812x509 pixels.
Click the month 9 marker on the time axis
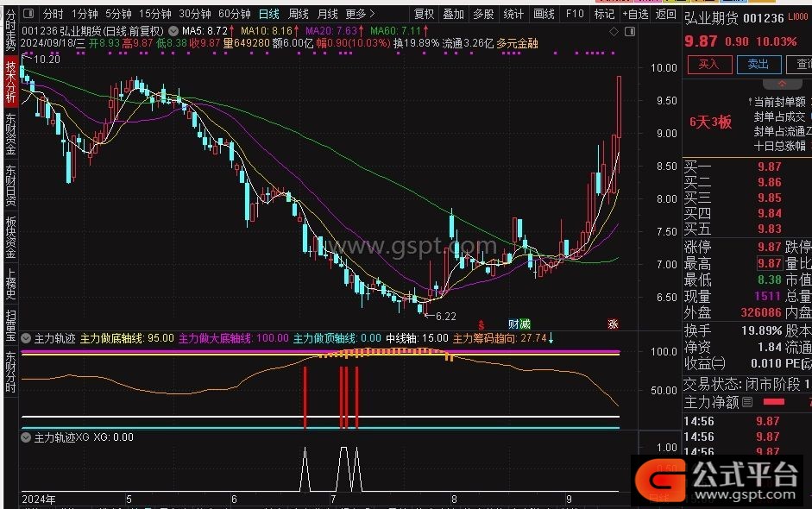569,500
